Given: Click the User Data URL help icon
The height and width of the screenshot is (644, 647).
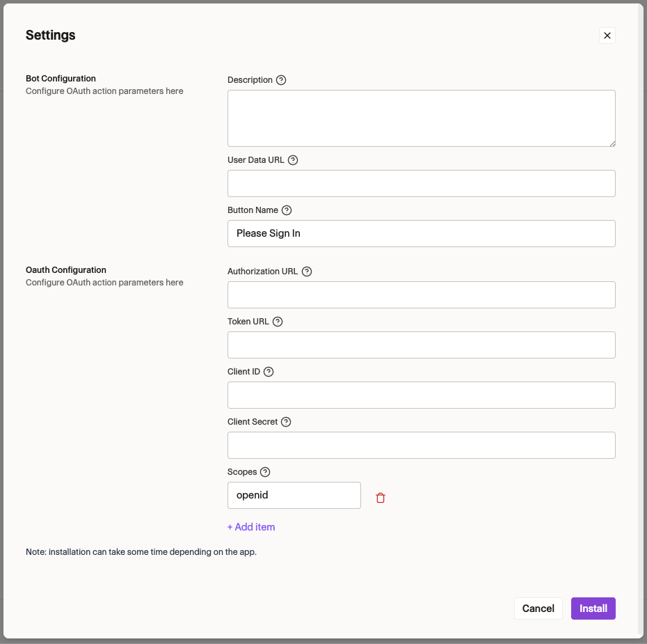Looking at the screenshot, I should 292,160.
